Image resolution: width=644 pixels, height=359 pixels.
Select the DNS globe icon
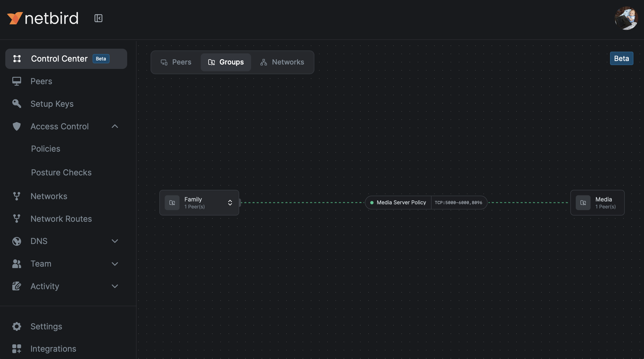[17, 241]
